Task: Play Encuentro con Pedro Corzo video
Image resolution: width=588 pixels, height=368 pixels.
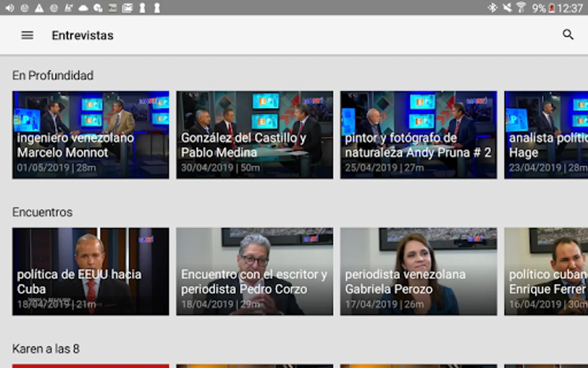Action: (255, 272)
